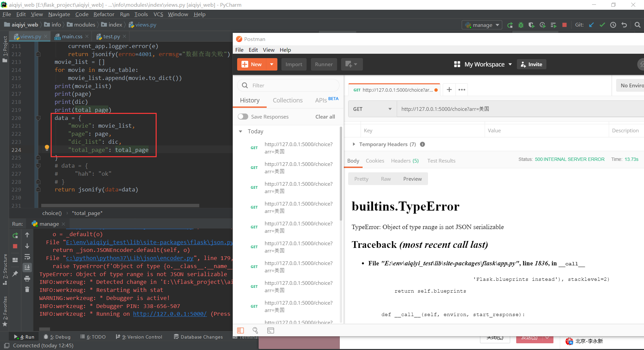This screenshot has height=350, width=644.
Task: Open the New button dropdown arrow
Action: (272, 64)
